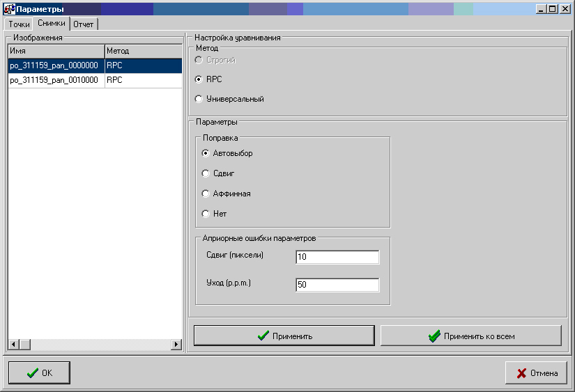This screenshot has width=575, height=392.
Task: Click the application icon in title bar
Action: [x=10, y=9]
